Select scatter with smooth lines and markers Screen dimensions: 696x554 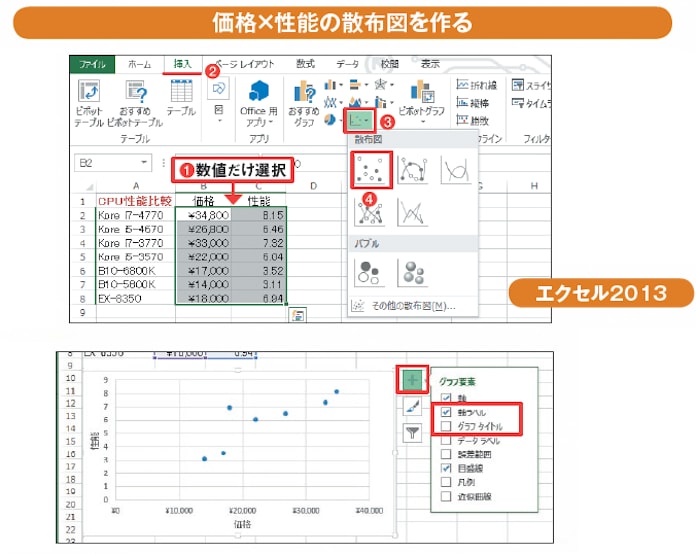pyautogui.click(x=413, y=170)
